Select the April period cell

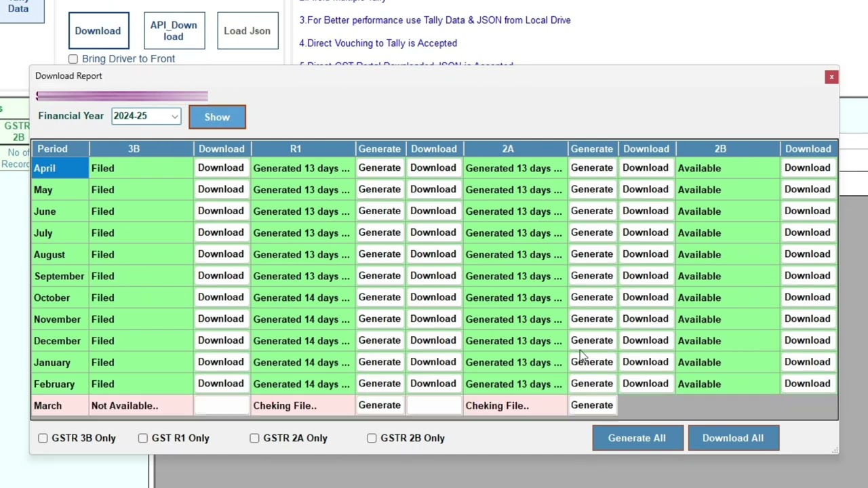coord(60,168)
